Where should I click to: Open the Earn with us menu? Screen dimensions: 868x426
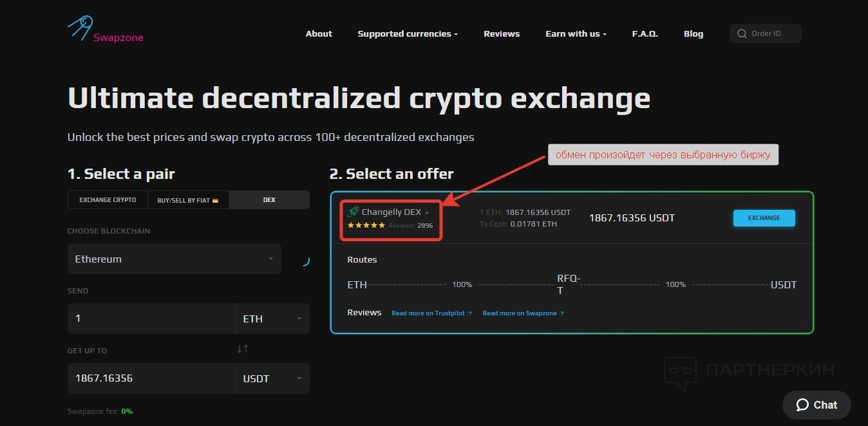tap(576, 34)
